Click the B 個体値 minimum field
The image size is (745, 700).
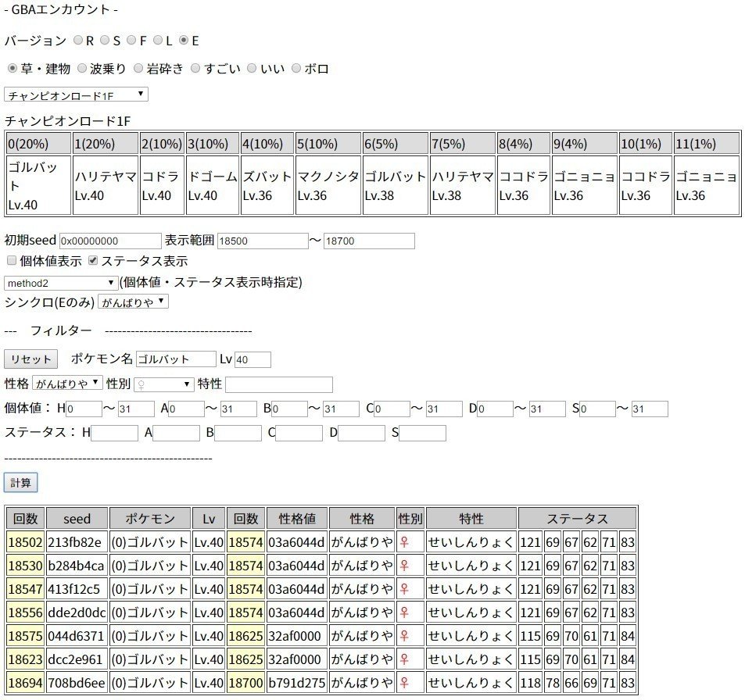click(289, 409)
